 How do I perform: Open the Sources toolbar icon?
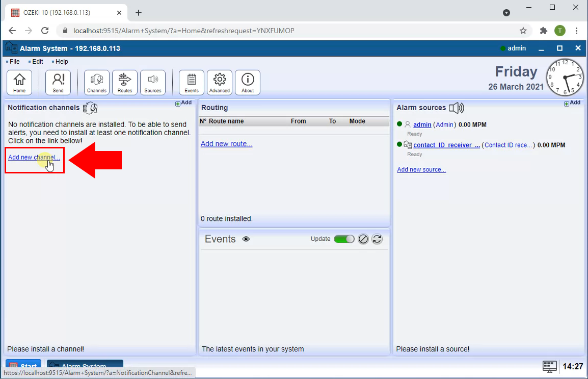pyautogui.click(x=153, y=82)
